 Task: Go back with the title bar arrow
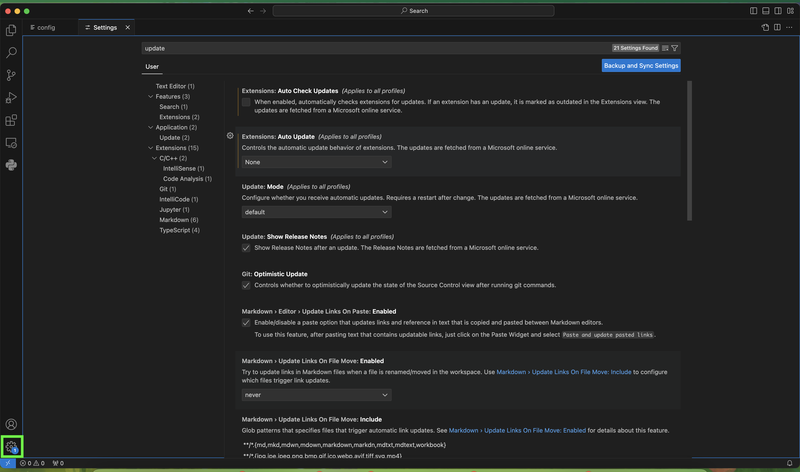point(251,11)
